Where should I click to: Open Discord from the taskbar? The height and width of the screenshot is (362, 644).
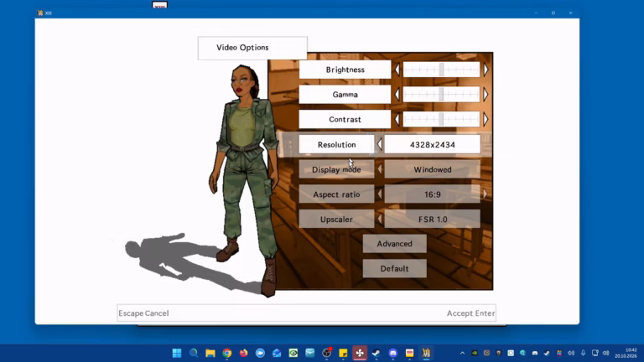[392, 353]
